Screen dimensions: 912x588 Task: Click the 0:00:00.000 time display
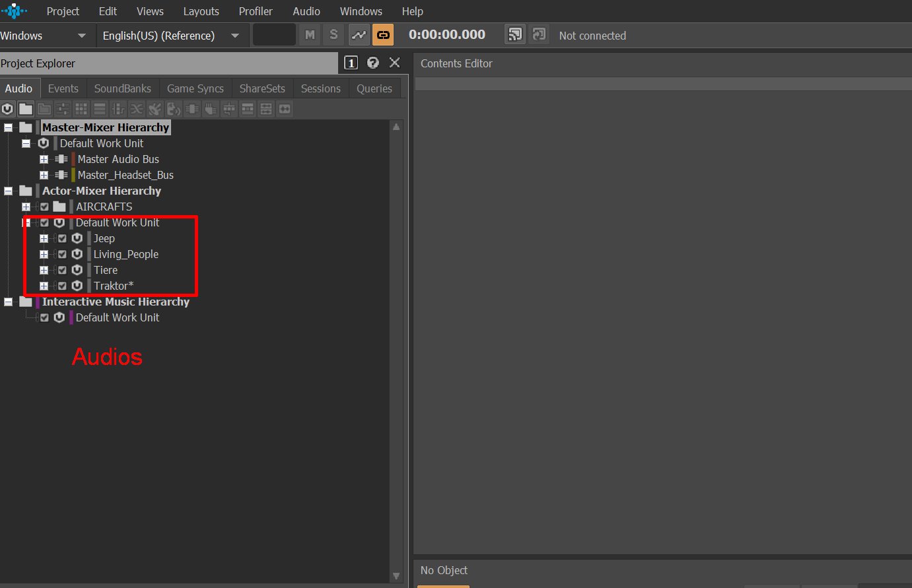pyautogui.click(x=447, y=35)
